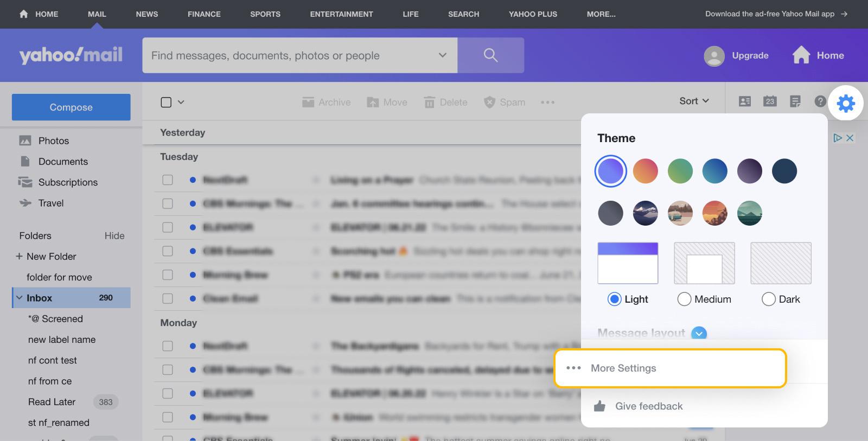Click the Delete trash icon
The width and height of the screenshot is (868, 441).
tap(429, 102)
